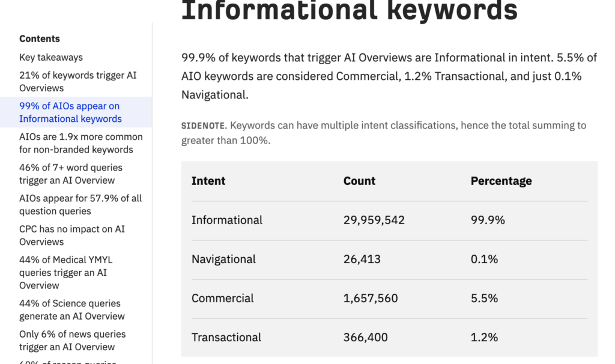Screen dimensions: 615x364
Task: Open the Key takeaways contents link
Action: point(51,58)
